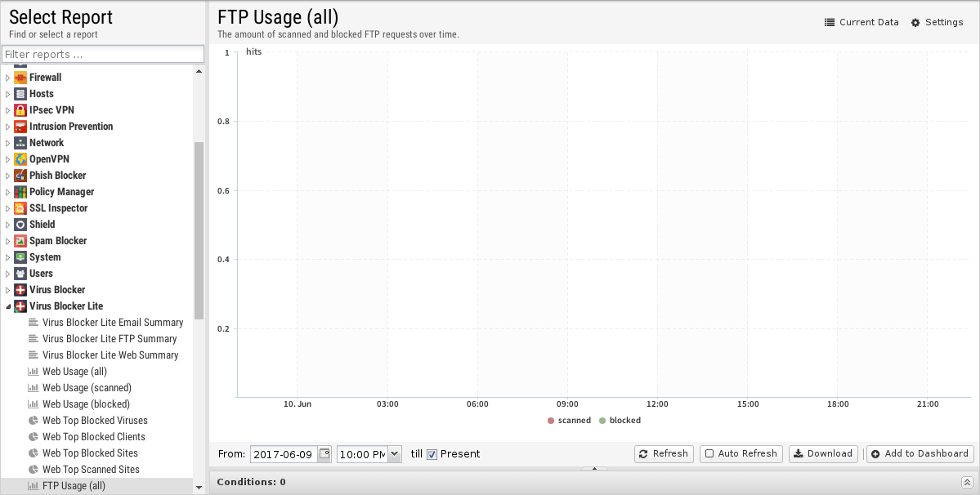Click the Phish Blocker icon
Viewport: 980px width, 495px height.
[x=20, y=176]
